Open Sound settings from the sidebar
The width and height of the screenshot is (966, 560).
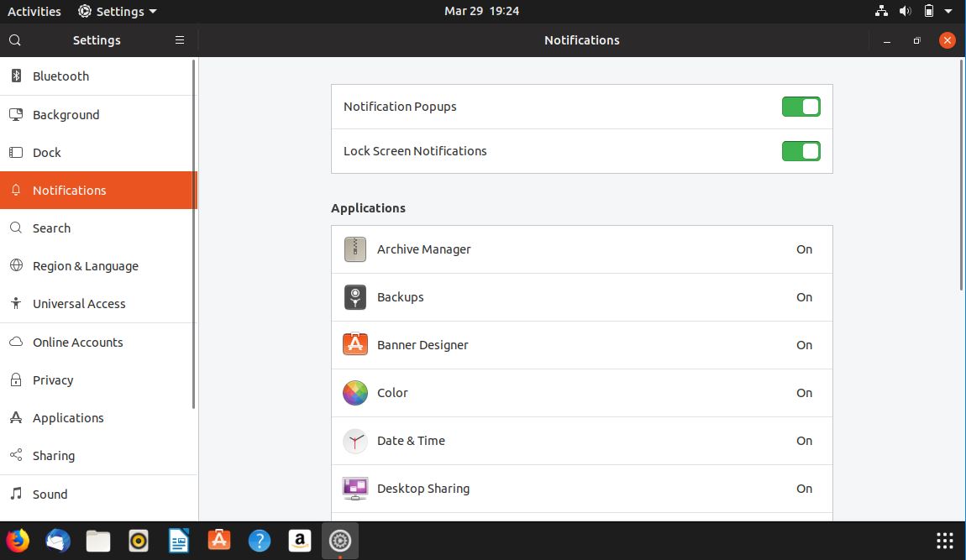50,494
